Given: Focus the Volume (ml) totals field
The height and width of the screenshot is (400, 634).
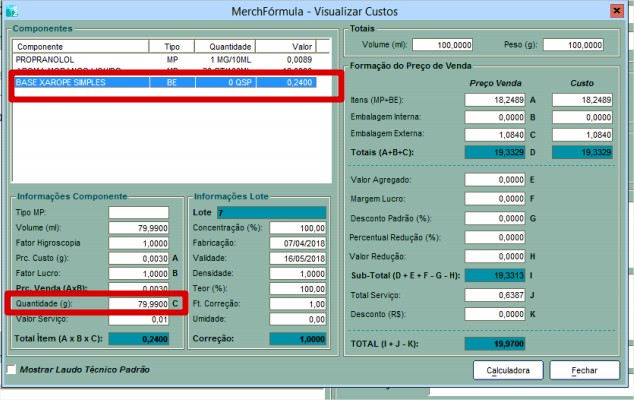Looking at the screenshot, I should [x=442, y=45].
